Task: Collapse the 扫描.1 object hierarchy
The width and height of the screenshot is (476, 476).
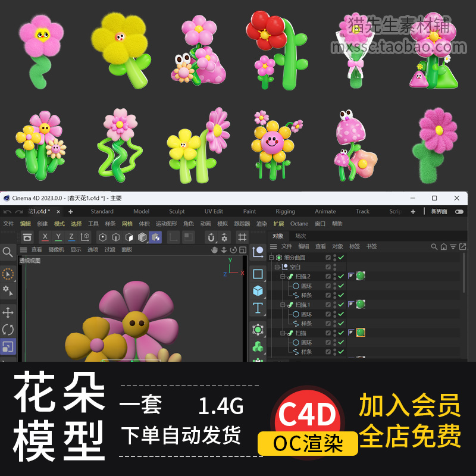Action: (283, 305)
